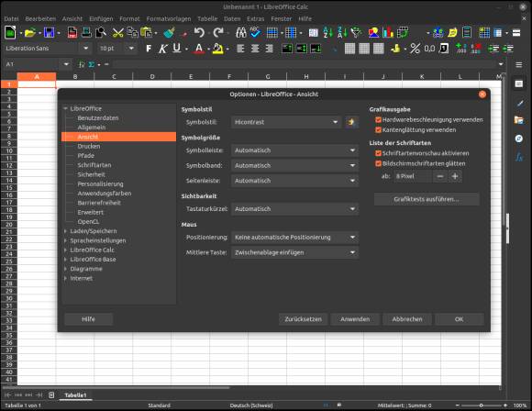The height and width of the screenshot is (411, 532).
Task: Select Anwendungsfarben in the options tree
Action: pos(105,194)
